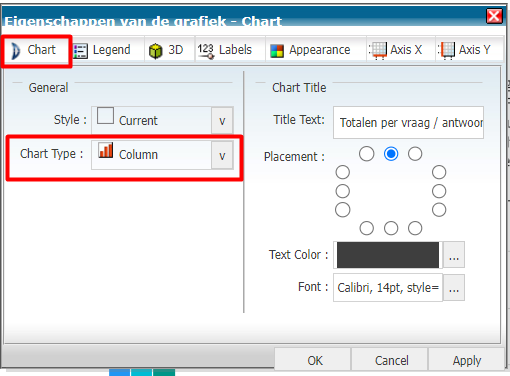Image resolution: width=510 pixels, height=376 pixels.
Task: Click the 3D cube icon
Action: click(156, 51)
